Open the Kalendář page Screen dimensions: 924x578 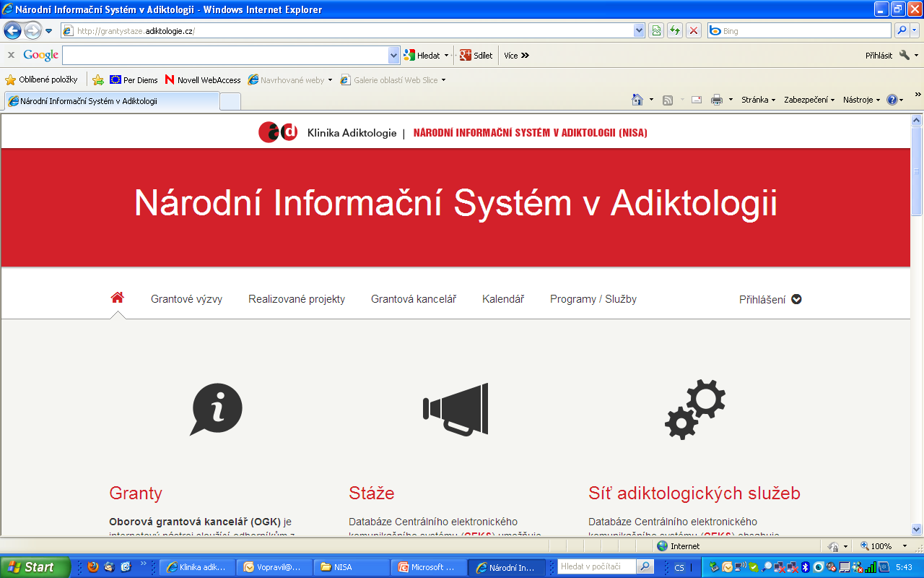tap(503, 299)
